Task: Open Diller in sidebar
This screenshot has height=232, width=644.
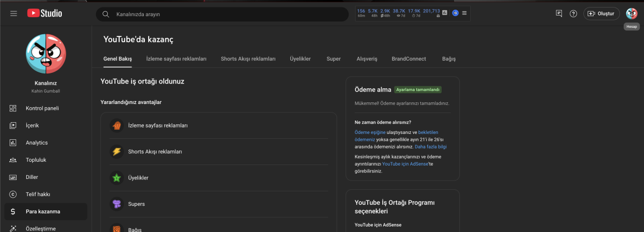Action: (46, 177)
